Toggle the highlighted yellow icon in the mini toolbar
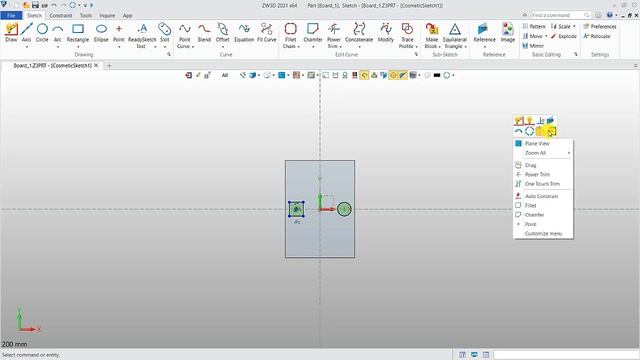The width and height of the screenshot is (640, 360). coord(551,131)
